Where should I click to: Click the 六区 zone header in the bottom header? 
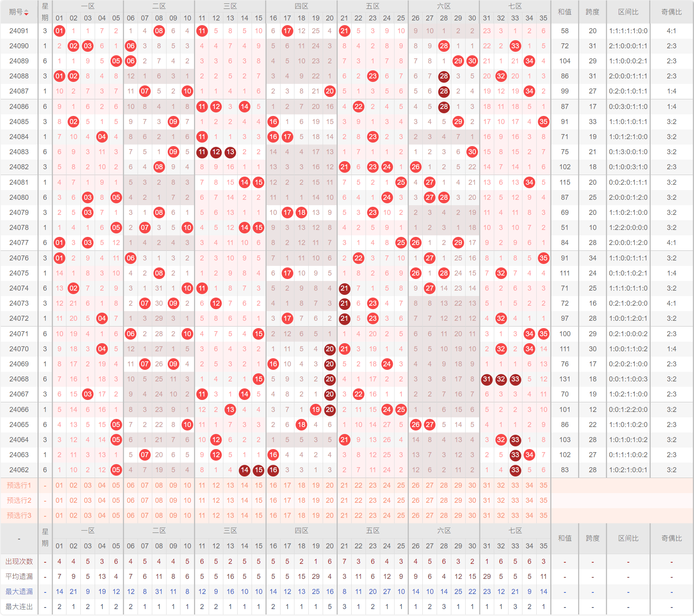click(444, 531)
